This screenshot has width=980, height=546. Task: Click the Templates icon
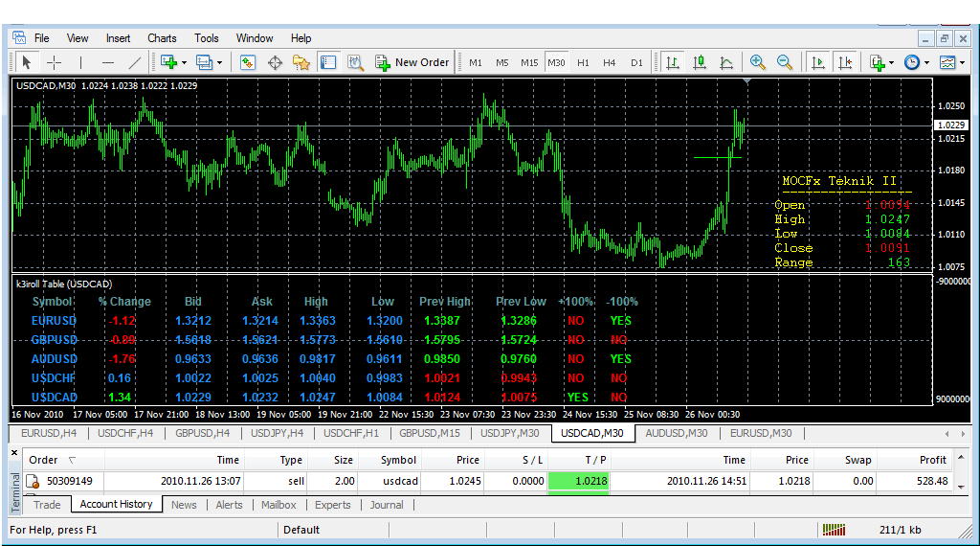click(x=948, y=62)
